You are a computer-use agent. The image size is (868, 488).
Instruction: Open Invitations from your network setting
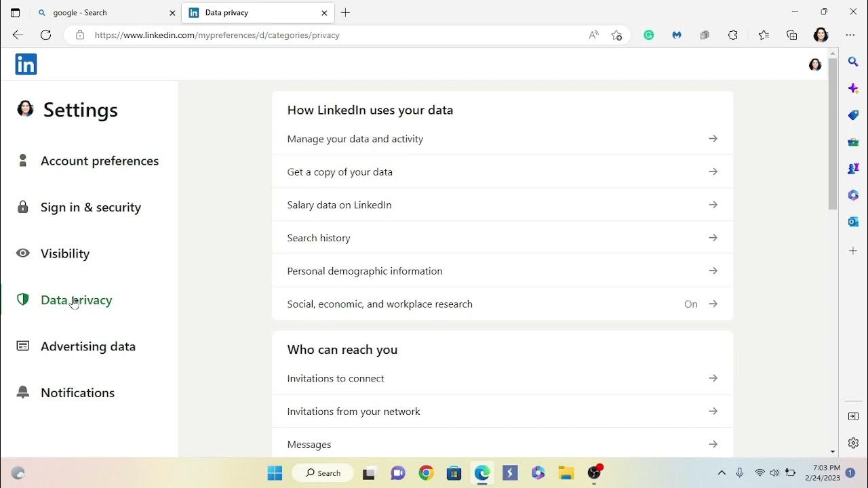tap(502, 411)
